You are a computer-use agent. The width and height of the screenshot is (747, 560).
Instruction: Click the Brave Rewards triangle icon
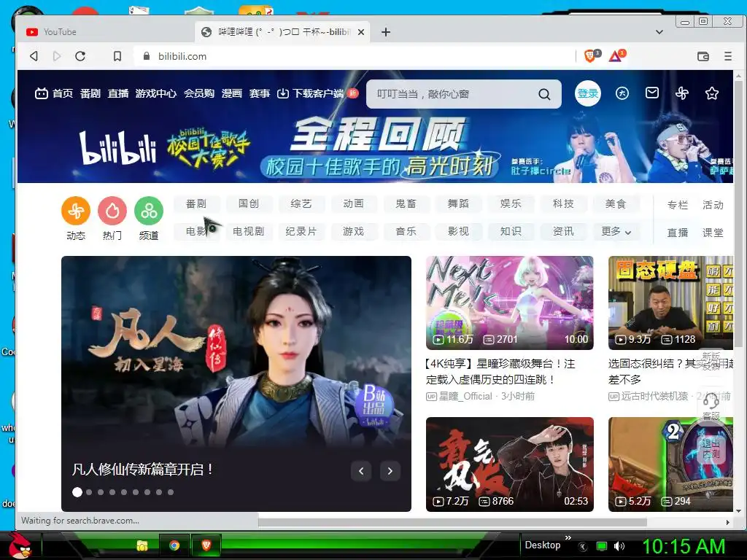click(616, 56)
